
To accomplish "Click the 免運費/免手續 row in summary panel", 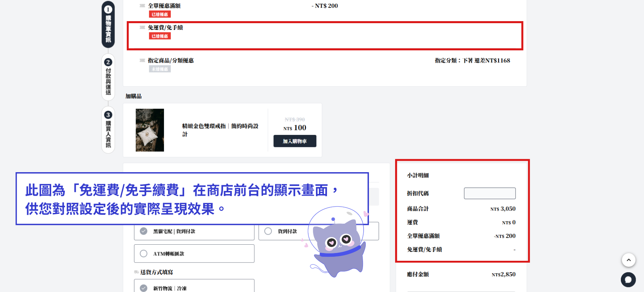I will click(461, 249).
